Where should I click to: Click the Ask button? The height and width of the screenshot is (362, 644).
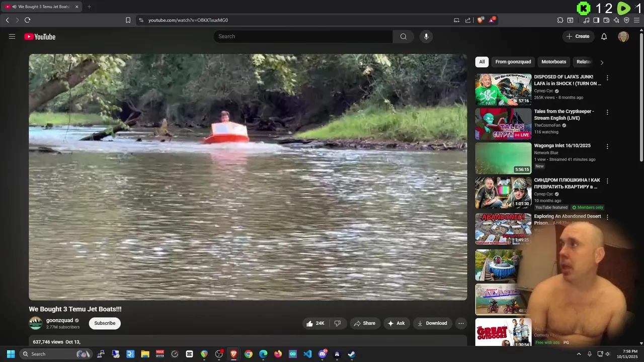tap(396, 323)
